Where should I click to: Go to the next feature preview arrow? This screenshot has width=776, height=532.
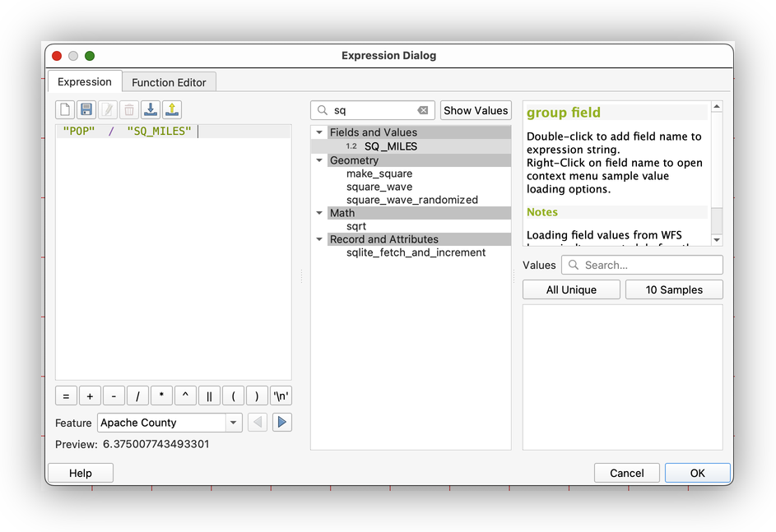coord(281,423)
